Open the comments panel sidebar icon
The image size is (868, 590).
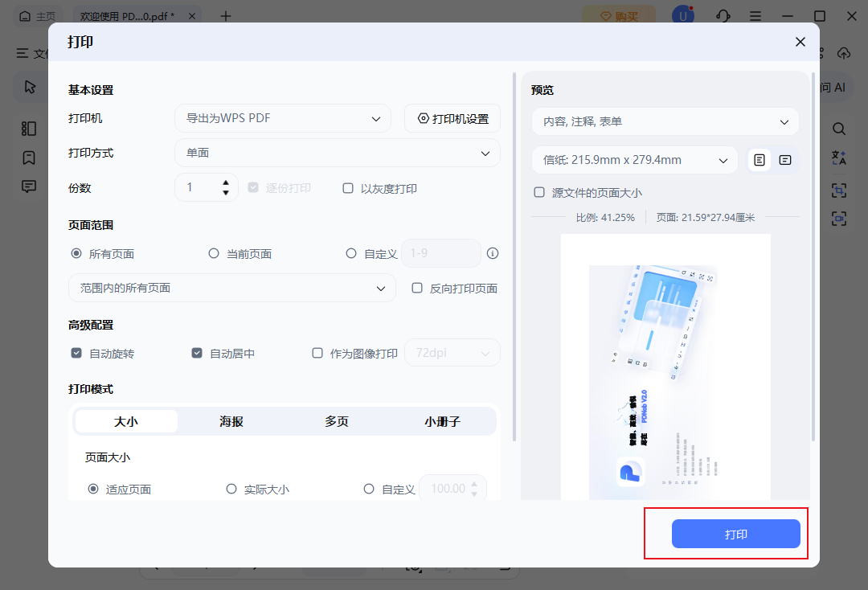pyautogui.click(x=29, y=186)
